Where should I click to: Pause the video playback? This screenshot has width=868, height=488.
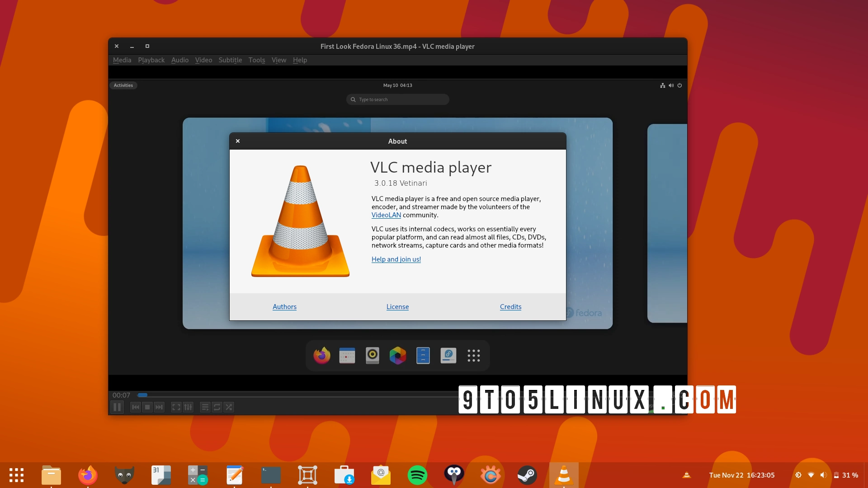point(117,407)
